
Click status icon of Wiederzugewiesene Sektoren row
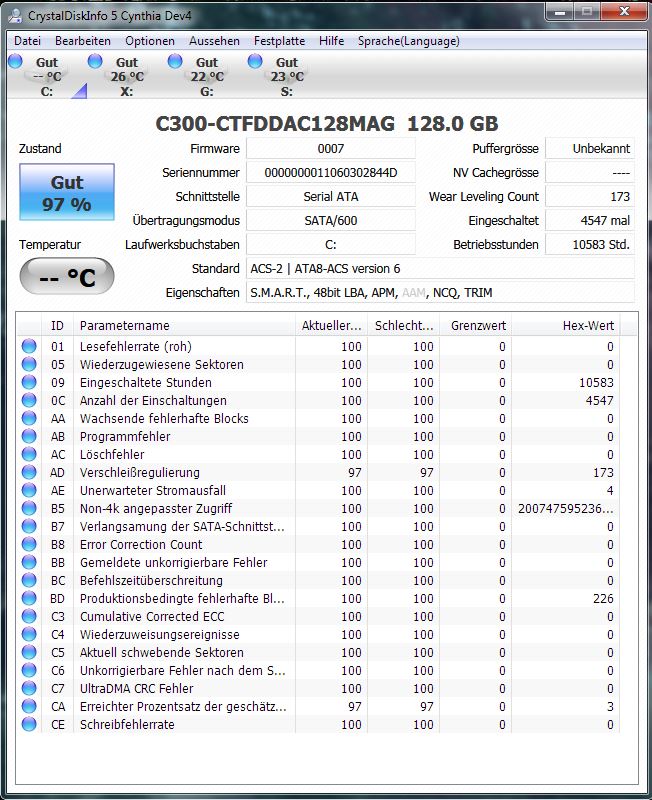click(x=29, y=364)
